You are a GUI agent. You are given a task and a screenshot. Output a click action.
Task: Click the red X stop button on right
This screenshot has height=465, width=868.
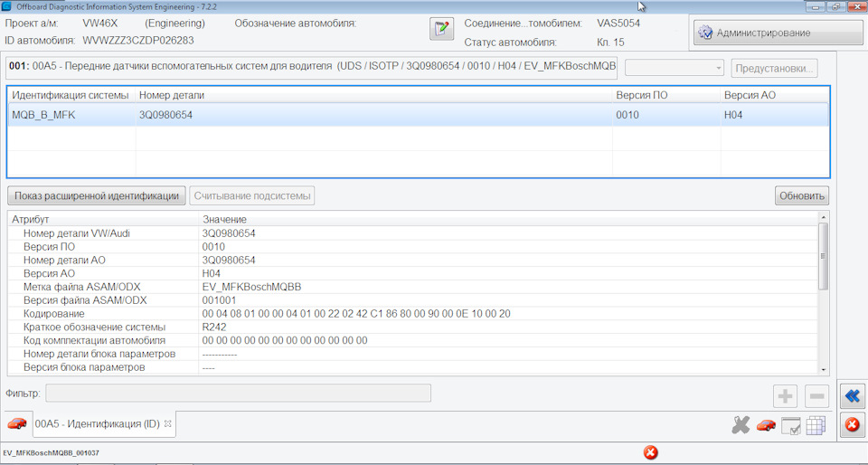853,425
